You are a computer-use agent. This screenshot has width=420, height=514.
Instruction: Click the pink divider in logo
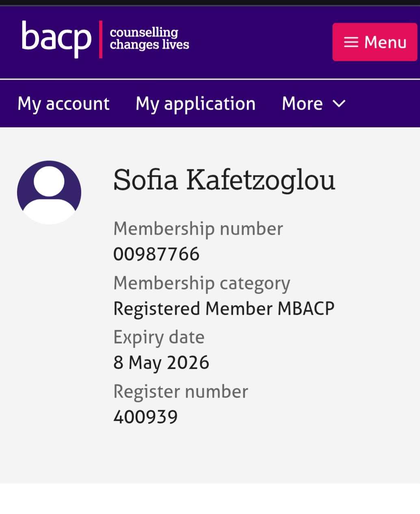(100, 39)
